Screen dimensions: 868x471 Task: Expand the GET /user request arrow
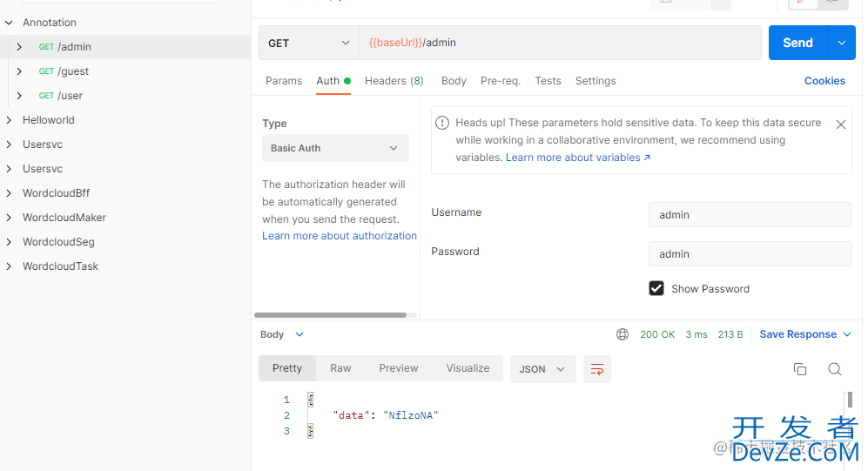(x=19, y=96)
